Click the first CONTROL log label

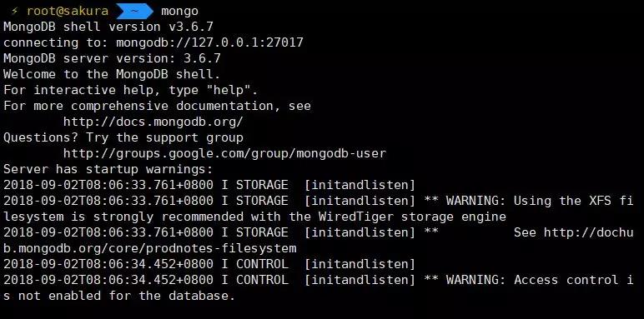click(262, 265)
